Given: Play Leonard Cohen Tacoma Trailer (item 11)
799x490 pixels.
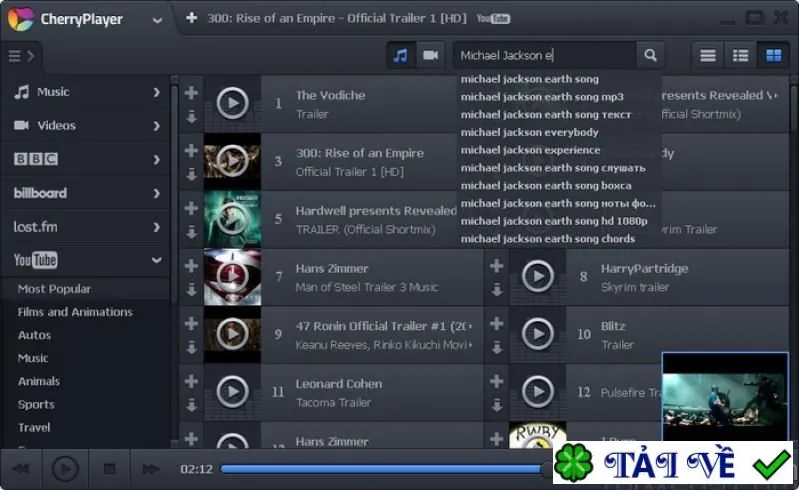Looking at the screenshot, I should pyautogui.click(x=232, y=392).
